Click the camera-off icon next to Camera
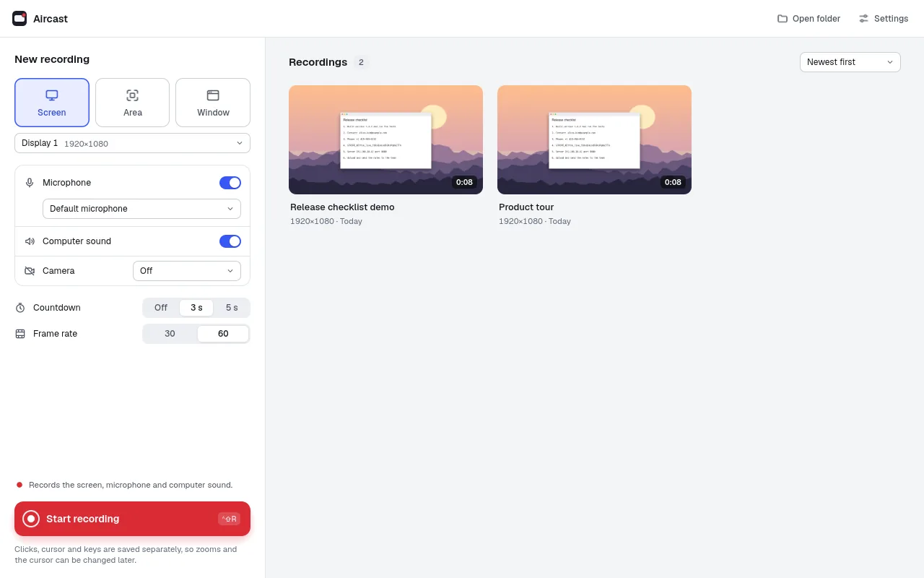The height and width of the screenshot is (578, 924). [x=30, y=271]
